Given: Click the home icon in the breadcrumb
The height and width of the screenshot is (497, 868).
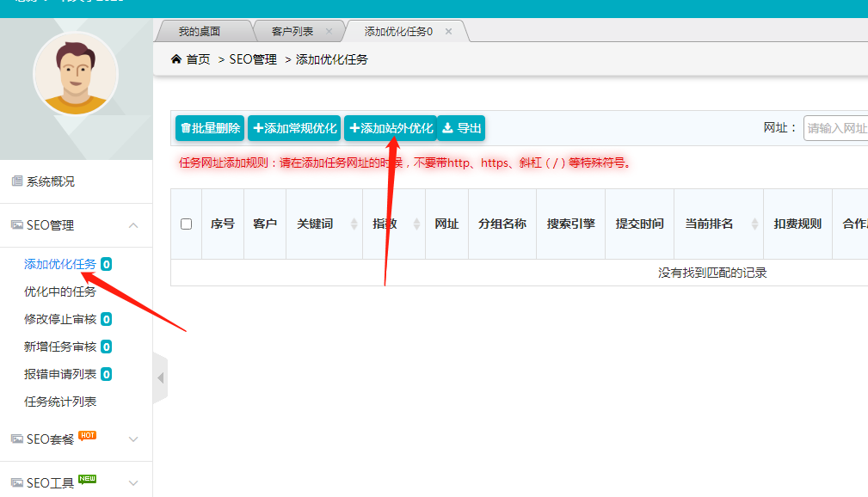Looking at the screenshot, I should [x=176, y=59].
